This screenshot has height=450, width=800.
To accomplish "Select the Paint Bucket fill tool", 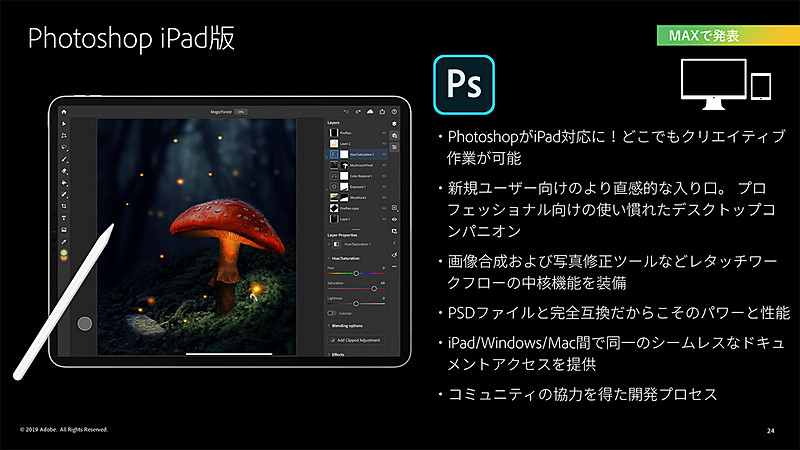I will pyautogui.click(x=64, y=183).
